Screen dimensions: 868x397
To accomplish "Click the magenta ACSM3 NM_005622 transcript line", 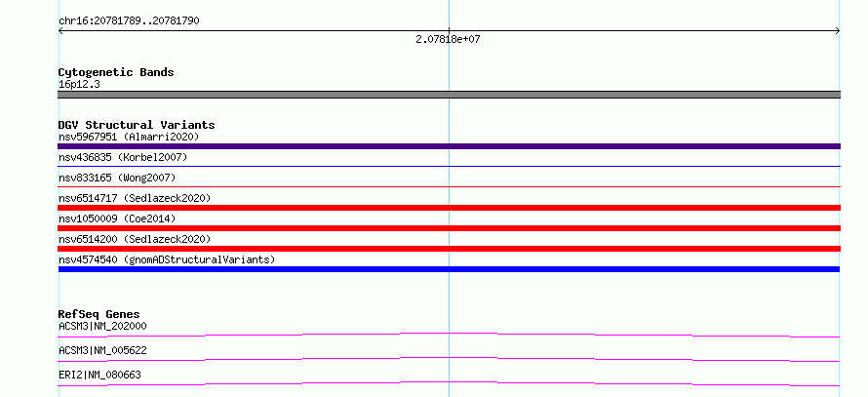I will coord(449,359).
